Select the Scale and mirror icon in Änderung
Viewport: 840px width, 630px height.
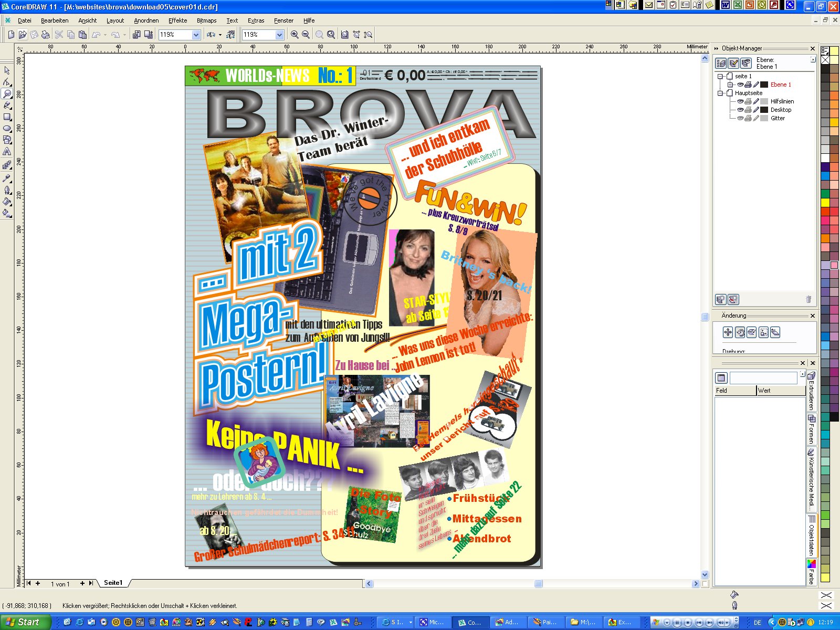(x=751, y=332)
